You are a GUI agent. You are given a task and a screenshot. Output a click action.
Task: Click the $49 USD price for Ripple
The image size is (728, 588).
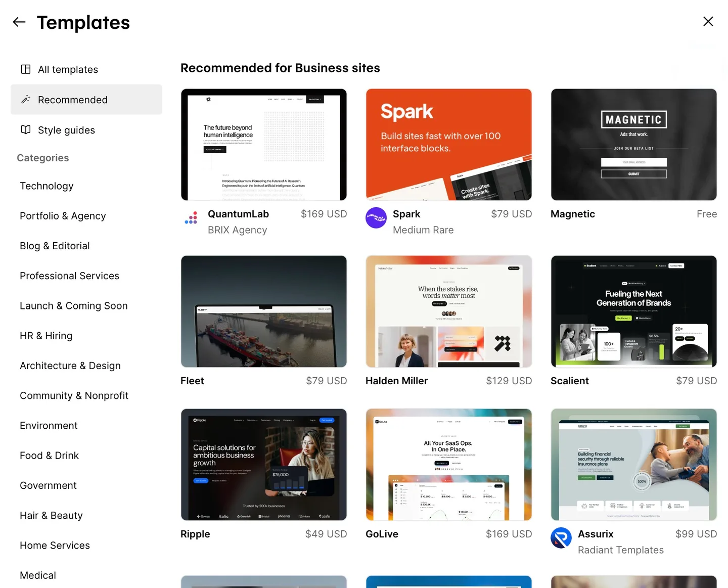[x=326, y=534]
